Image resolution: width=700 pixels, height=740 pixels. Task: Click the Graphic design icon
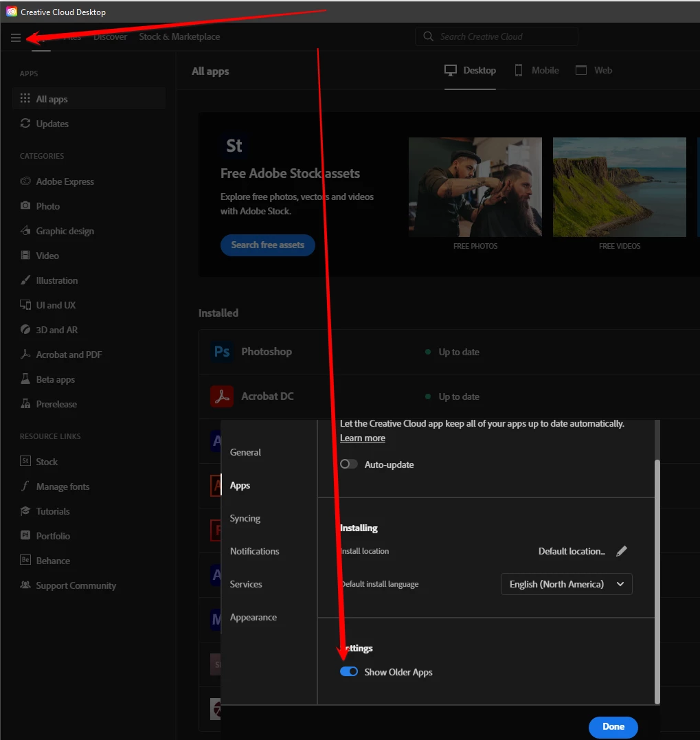coord(25,230)
